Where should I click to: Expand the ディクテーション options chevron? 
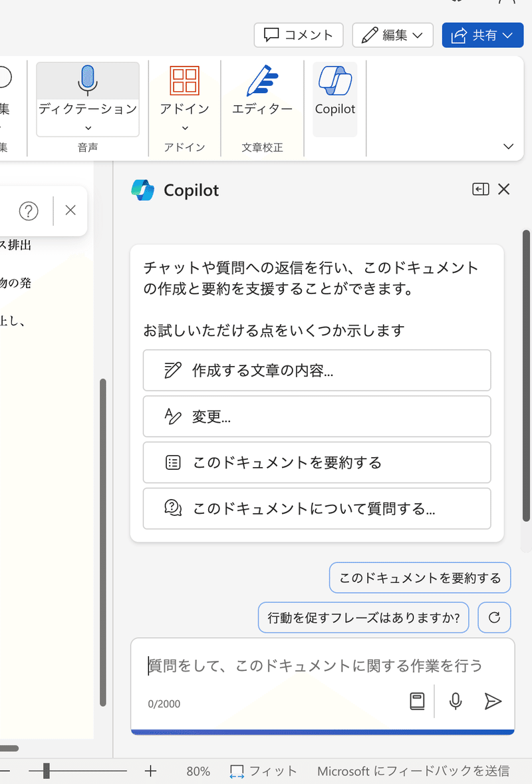[x=88, y=128]
